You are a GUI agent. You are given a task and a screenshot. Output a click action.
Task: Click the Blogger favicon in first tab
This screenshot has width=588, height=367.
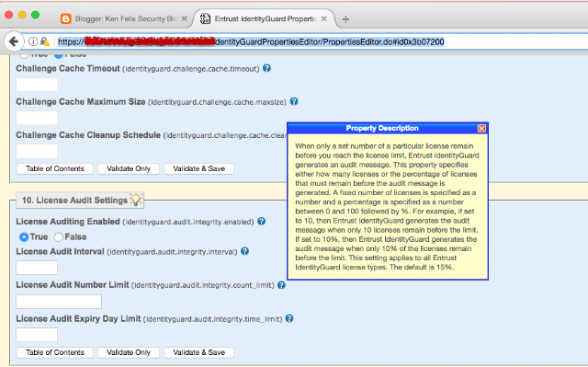(66, 18)
